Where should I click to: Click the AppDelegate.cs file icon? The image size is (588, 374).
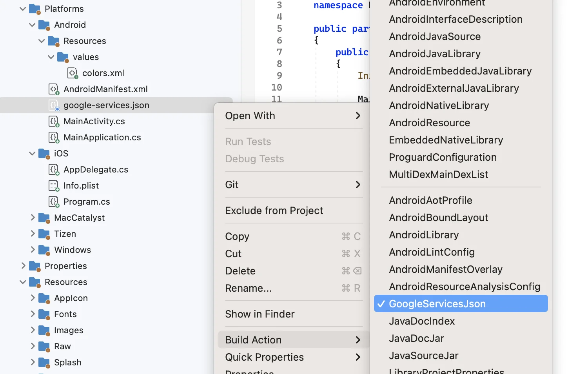tap(54, 170)
